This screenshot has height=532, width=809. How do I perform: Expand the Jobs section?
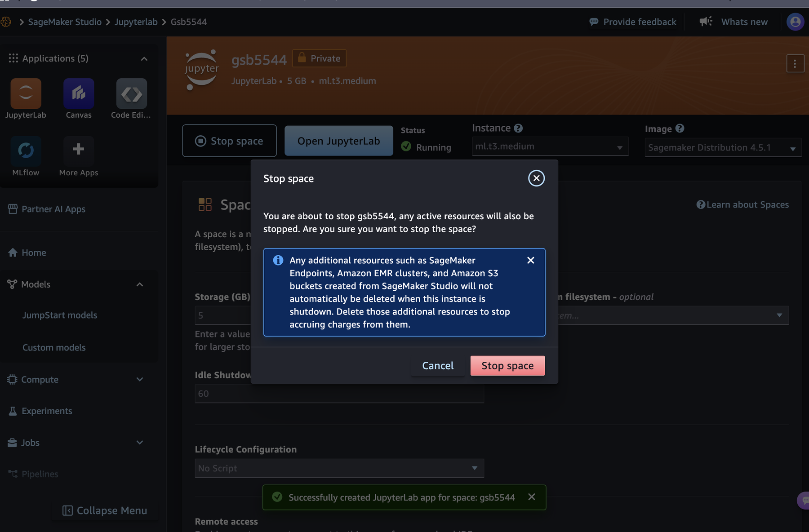140,443
